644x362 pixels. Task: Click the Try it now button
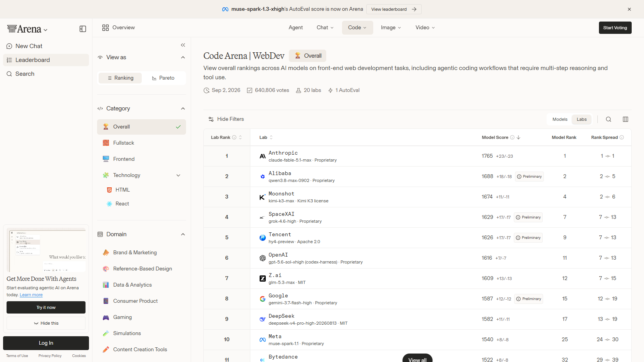[46, 307]
